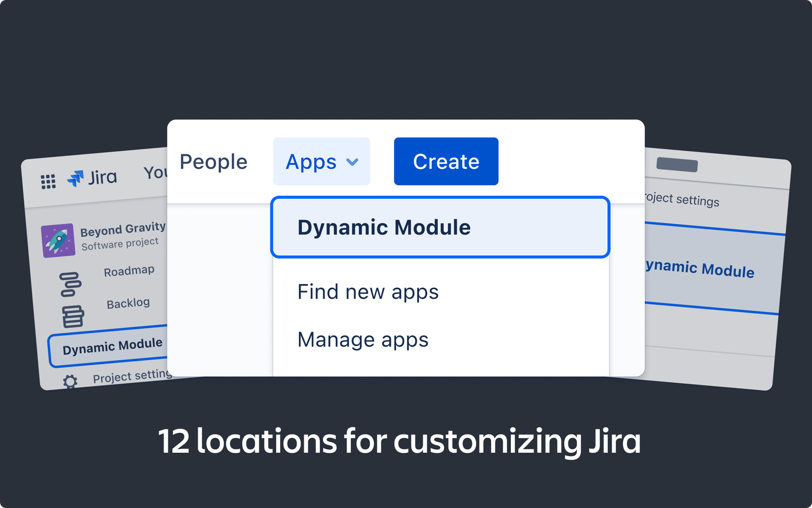
Task: Click Beyond Gravity project name
Action: pyautogui.click(x=123, y=229)
